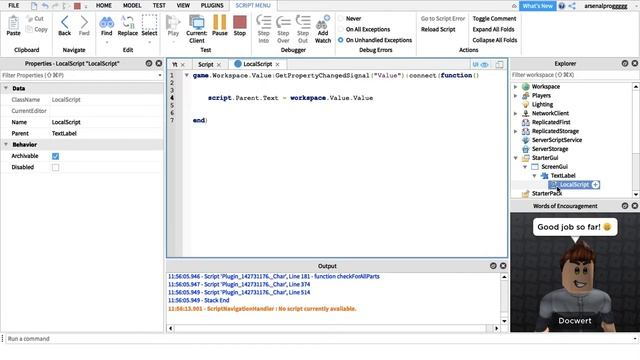Expand the Players tree node

(x=516, y=96)
